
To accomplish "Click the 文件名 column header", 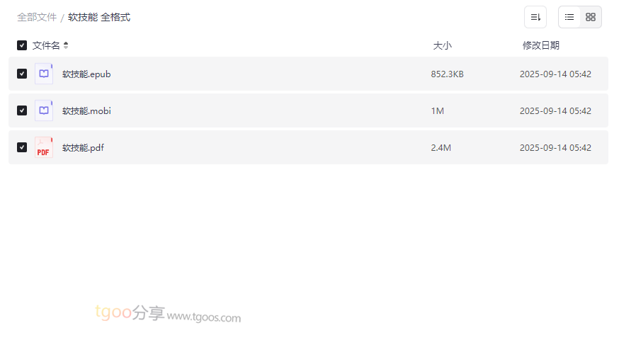I will 46,45.
